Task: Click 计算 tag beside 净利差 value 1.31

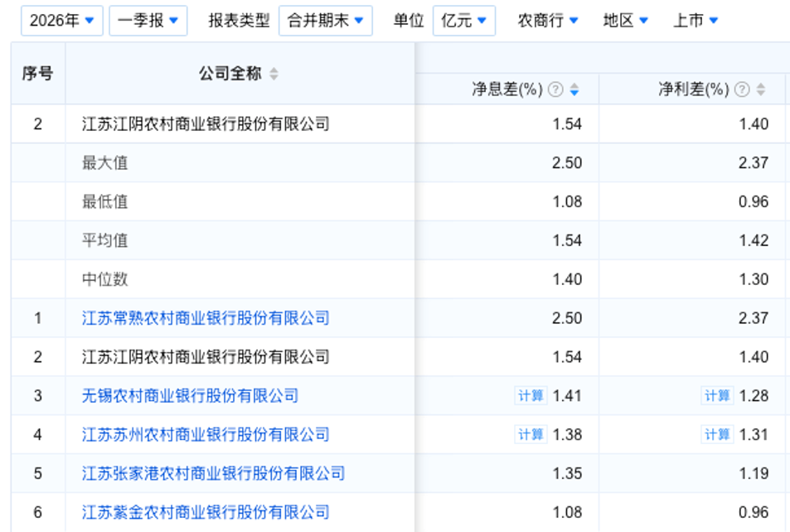Action: coord(717,434)
